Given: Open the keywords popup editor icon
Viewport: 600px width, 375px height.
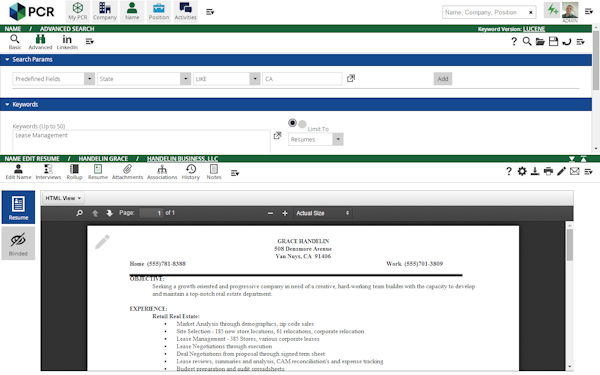Looking at the screenshot, I should tap(277, 135).
